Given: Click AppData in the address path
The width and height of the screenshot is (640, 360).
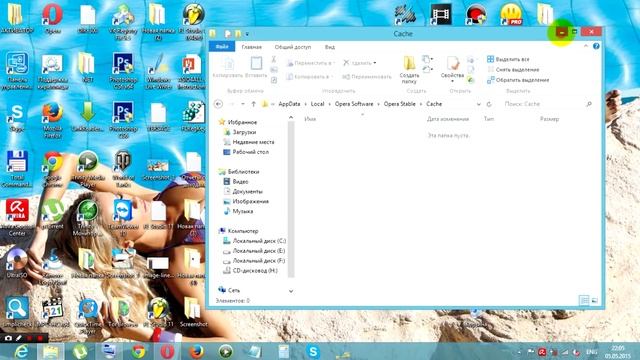Looking at the screenshot, I should click(289, 104).
